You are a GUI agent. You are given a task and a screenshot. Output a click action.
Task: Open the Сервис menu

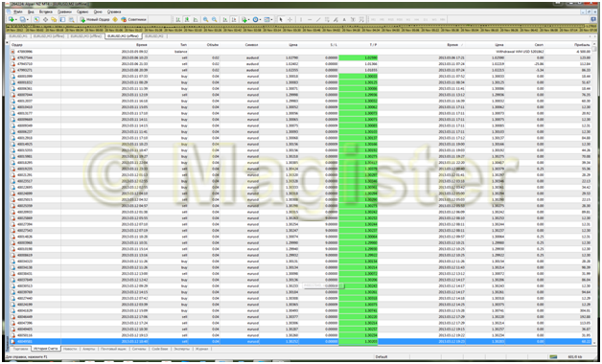pos(82,11)
